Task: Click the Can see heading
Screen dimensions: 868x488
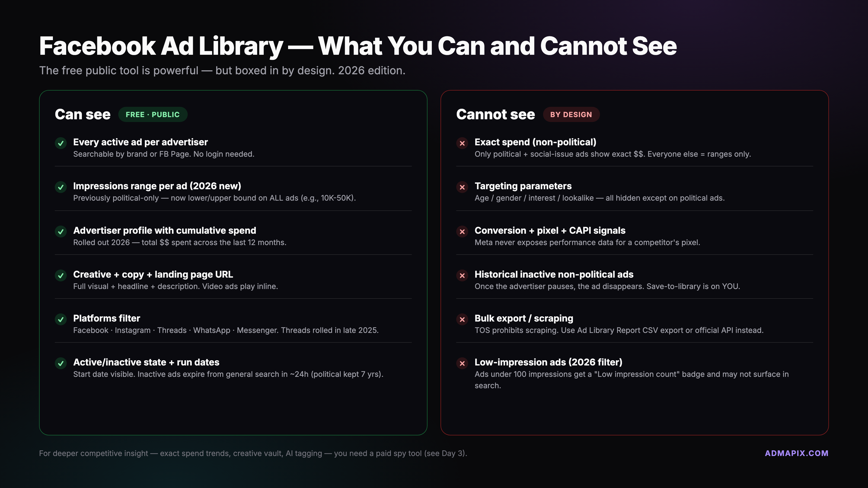Action: (82, 114)
